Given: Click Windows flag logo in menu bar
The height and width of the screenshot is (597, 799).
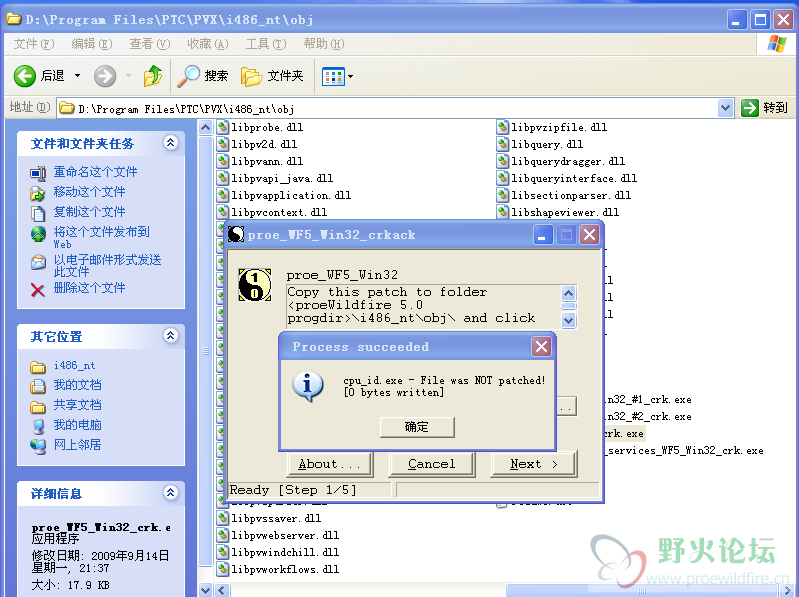Looking at the screenshot, I should pyautogui.click(x=777, y=44).
